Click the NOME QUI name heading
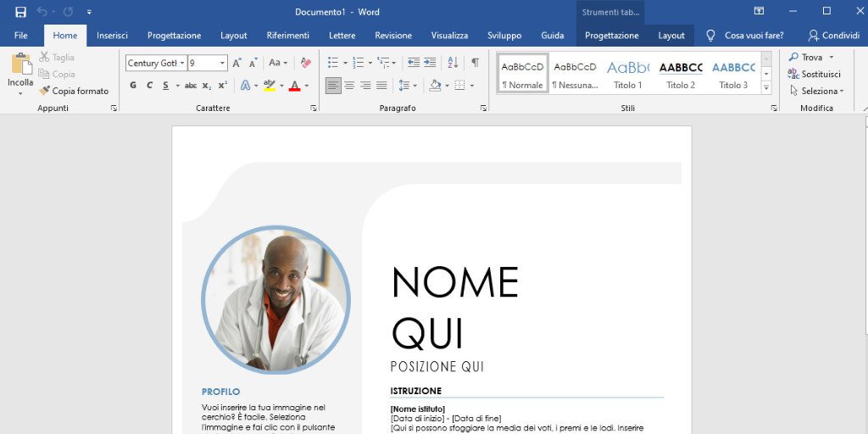 coord(455,308)
